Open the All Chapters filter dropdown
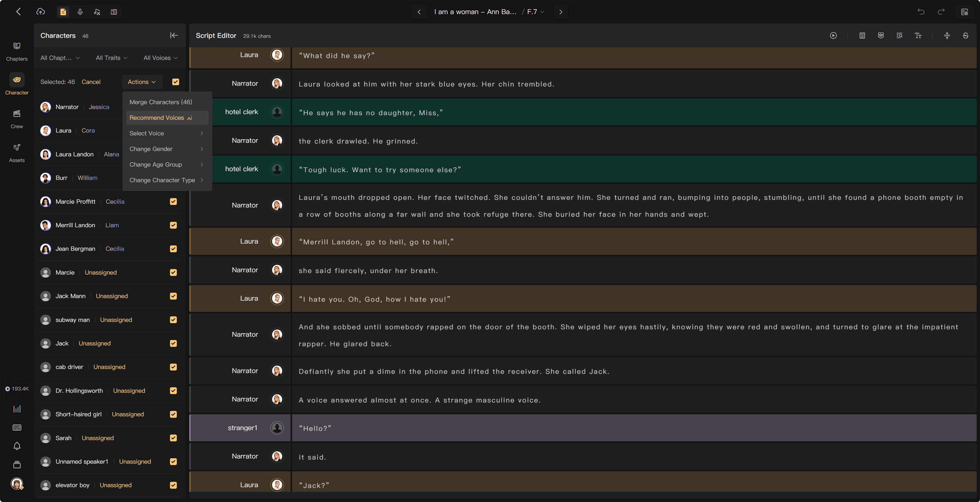980x502 pixels. click(60, 58)
